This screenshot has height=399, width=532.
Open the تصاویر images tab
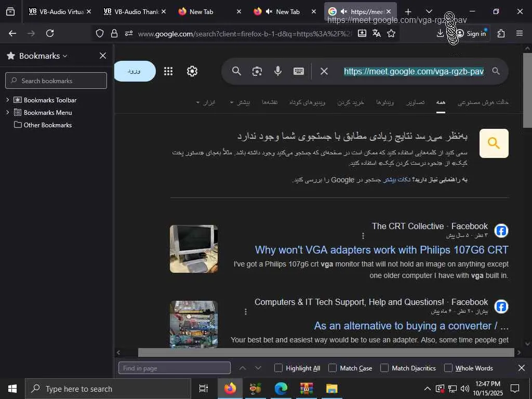tap(416, 102)
